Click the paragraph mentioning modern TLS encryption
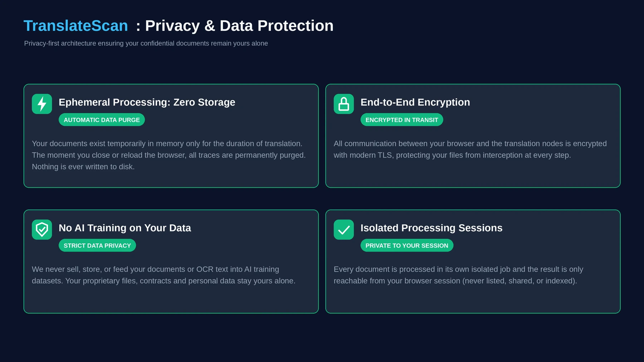This screenshot has height=362, width=644. click(470, 149)
